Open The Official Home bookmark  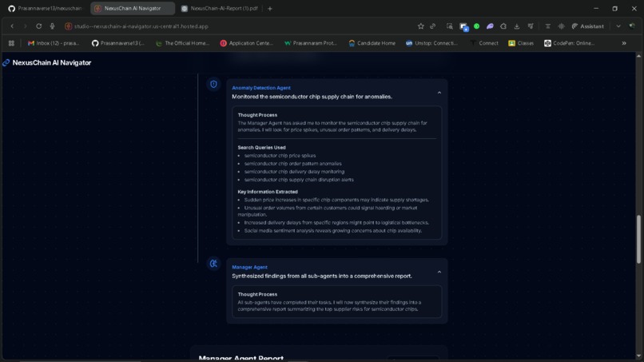tap(183, 43)
